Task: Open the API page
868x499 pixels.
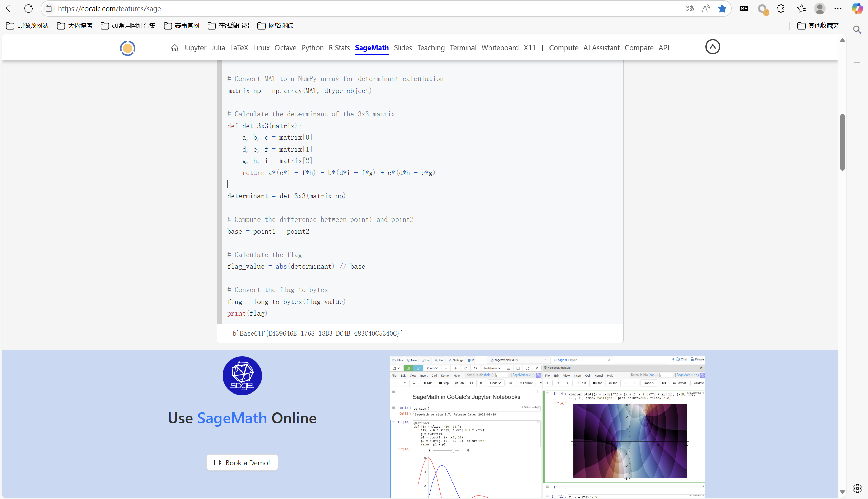Action: pyautogui.click(x=664, y=47)
